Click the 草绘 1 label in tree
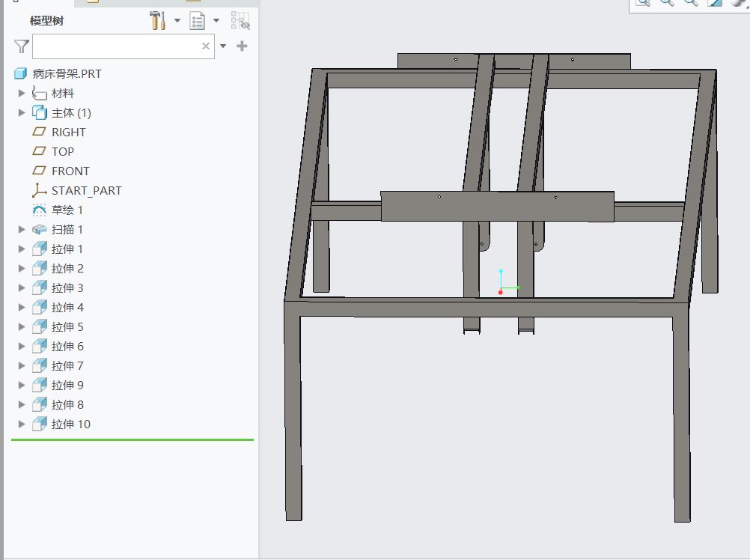Screen dimensions: 750x560 67,210
